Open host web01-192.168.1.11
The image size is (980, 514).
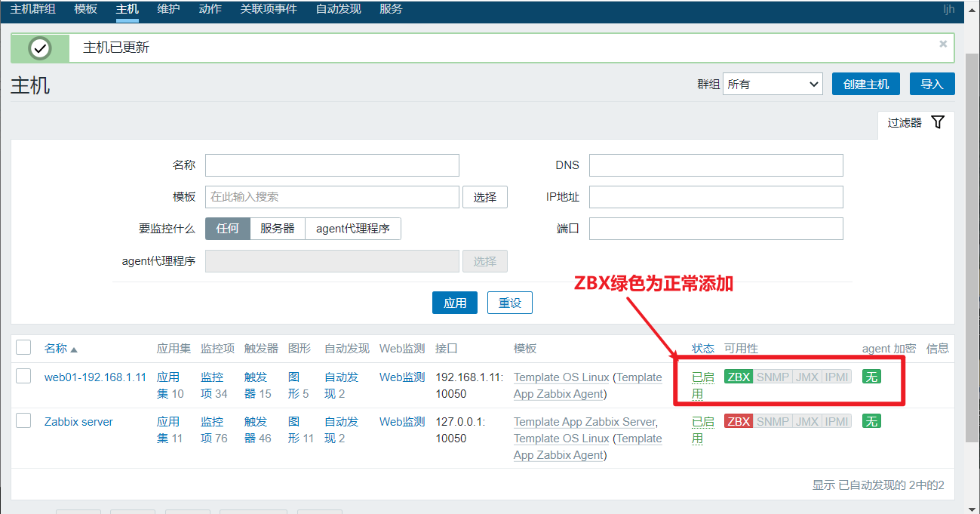coord(96,377)
